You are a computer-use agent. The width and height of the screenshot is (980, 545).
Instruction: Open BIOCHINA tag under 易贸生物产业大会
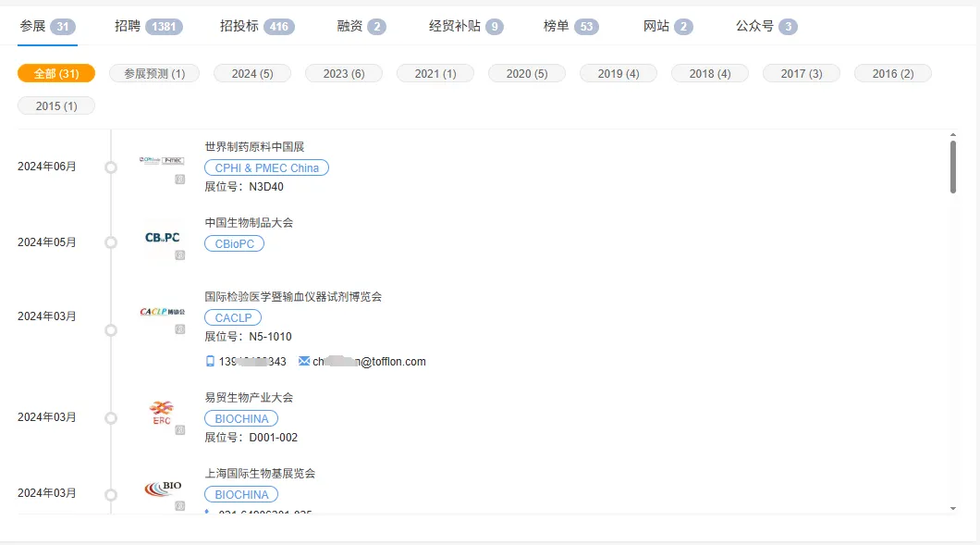coord(241,418)
